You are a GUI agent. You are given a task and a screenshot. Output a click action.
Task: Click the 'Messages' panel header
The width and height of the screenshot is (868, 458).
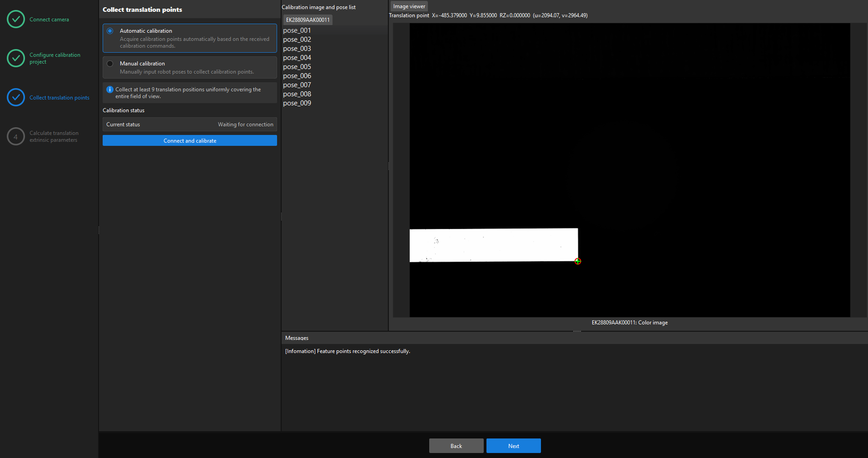click(297, 338)
